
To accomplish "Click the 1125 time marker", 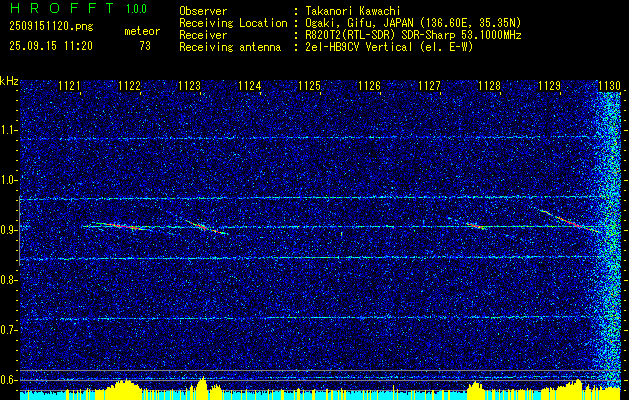I will [309, 86].
